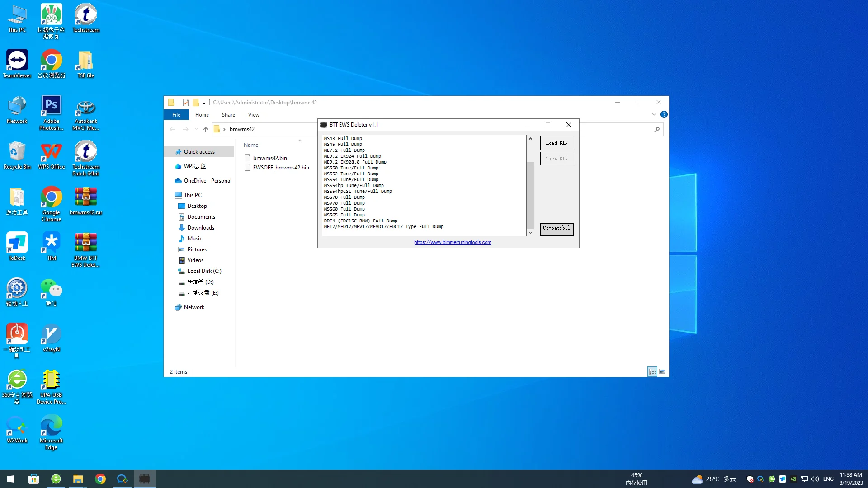Open Adobe Photoshop application
This screenshot has height=488, width=868.
[51, 113]
